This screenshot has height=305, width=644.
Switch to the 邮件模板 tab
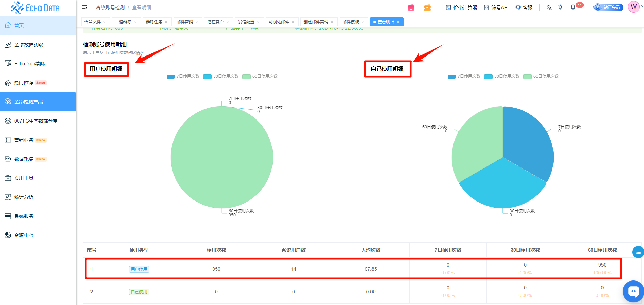click(350, 22)
